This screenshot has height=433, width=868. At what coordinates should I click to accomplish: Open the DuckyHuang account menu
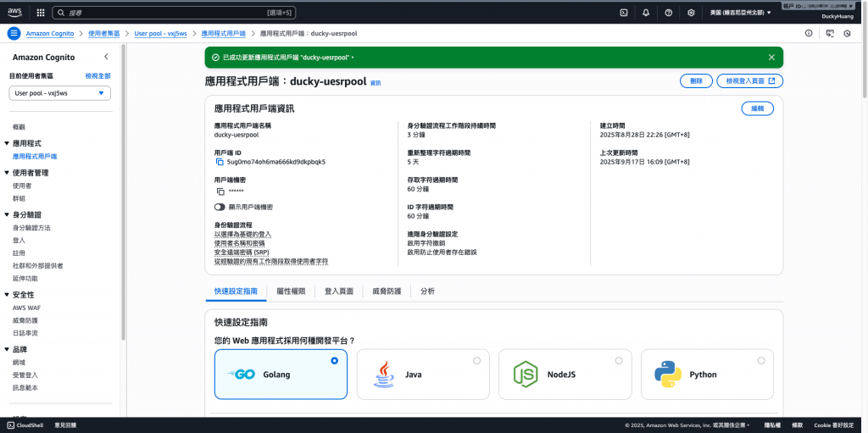click(x=837, y=17)
